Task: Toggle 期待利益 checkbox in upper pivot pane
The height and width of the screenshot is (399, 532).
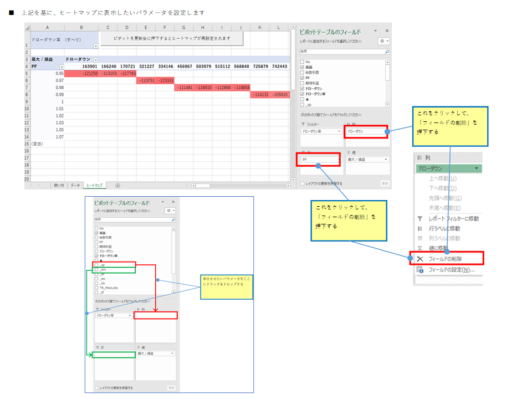Action: (x=303, y=83)
